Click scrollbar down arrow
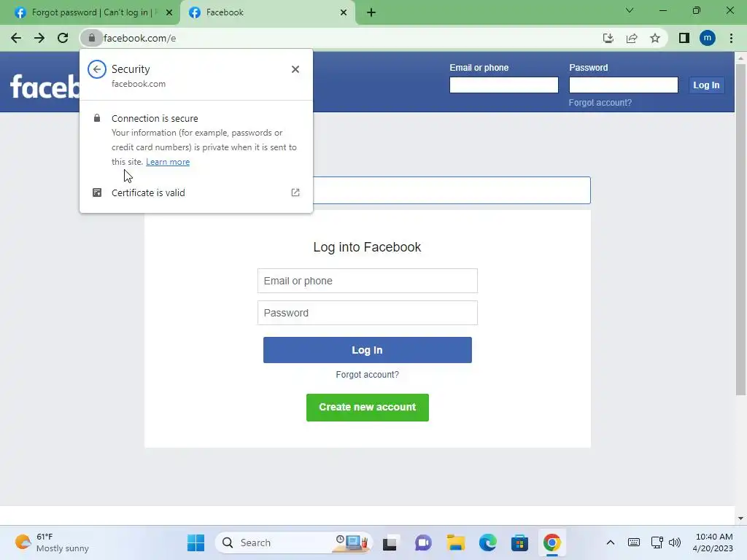The width and height of the screenshot is (747, 560). pos(740,518)
